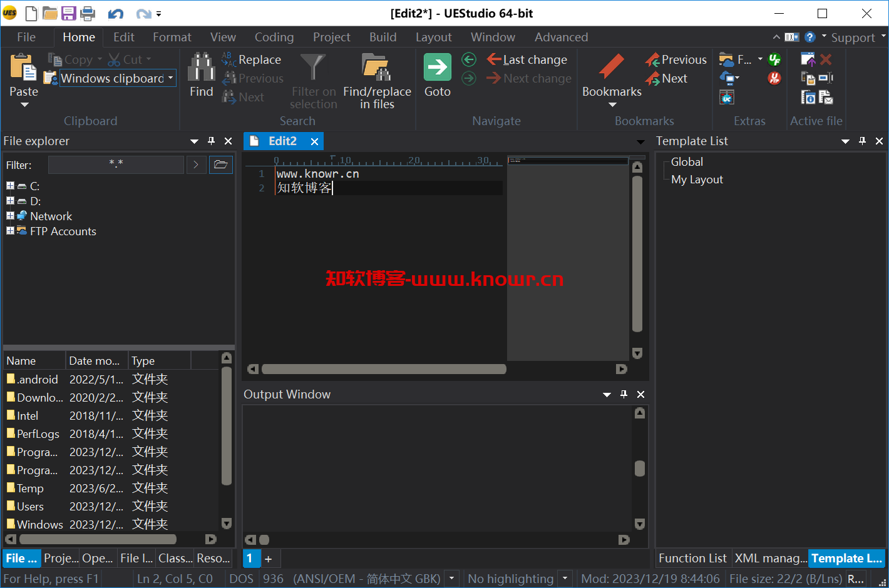Image resolution: width=889 pixels, height=588 pixels.
Task: Click the editor vertical scrollbar thumb
Action: point(637,254)
